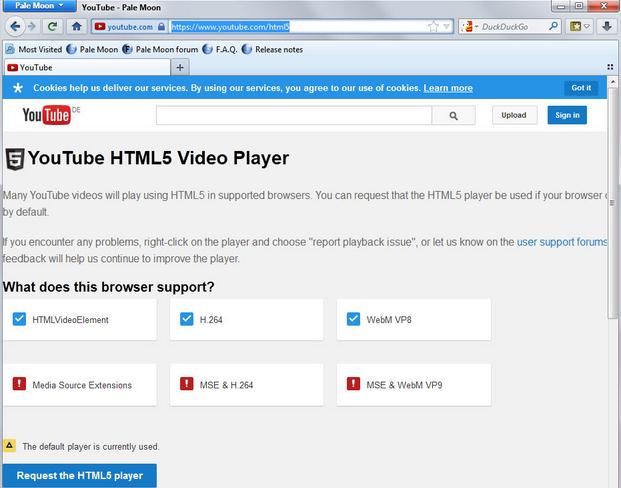Click the YouTube magnifier search button

pyautogui.click(x=454, y=115)
